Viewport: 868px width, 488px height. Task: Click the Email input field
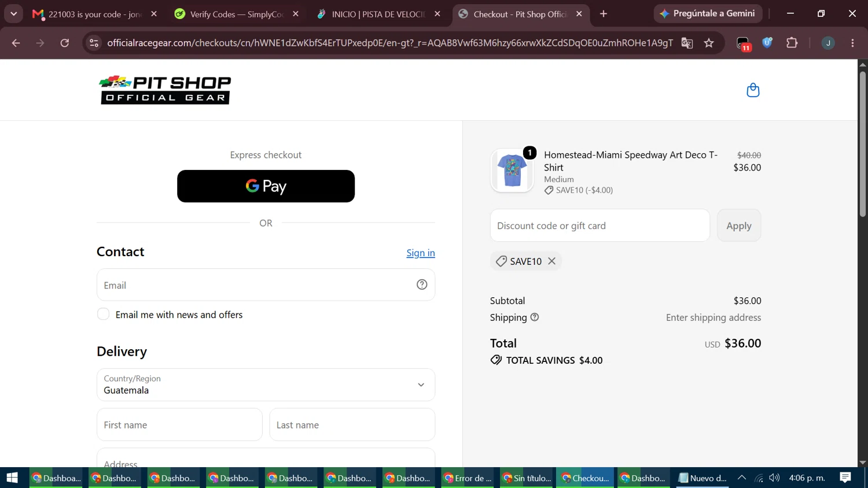click(266, 284)
